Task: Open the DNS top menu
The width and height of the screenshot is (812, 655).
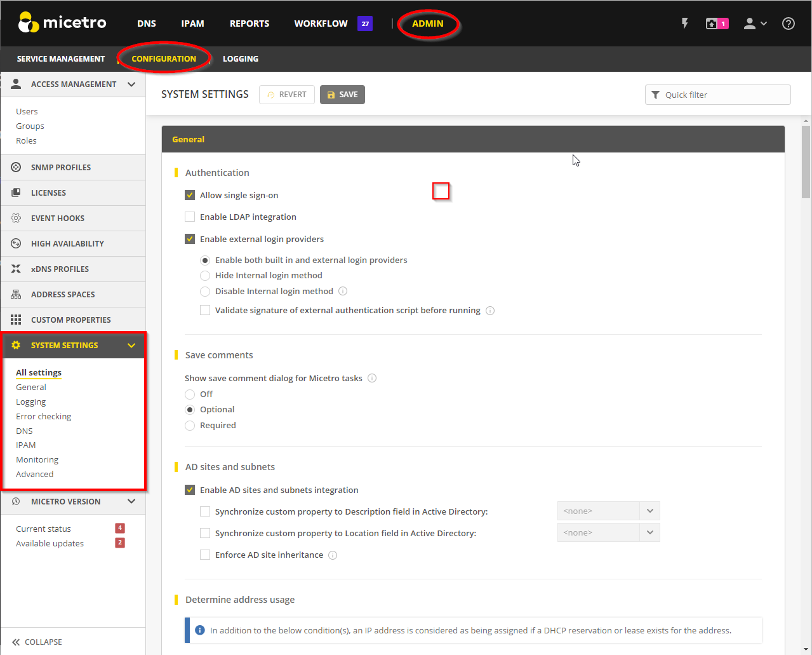Action: click(x=147, y=24)
